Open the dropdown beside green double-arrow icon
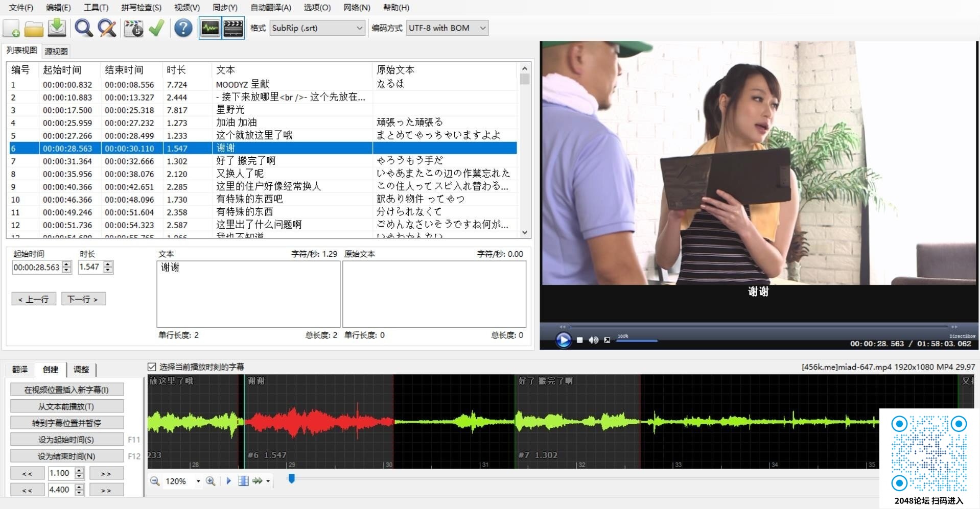 [268, 481]
